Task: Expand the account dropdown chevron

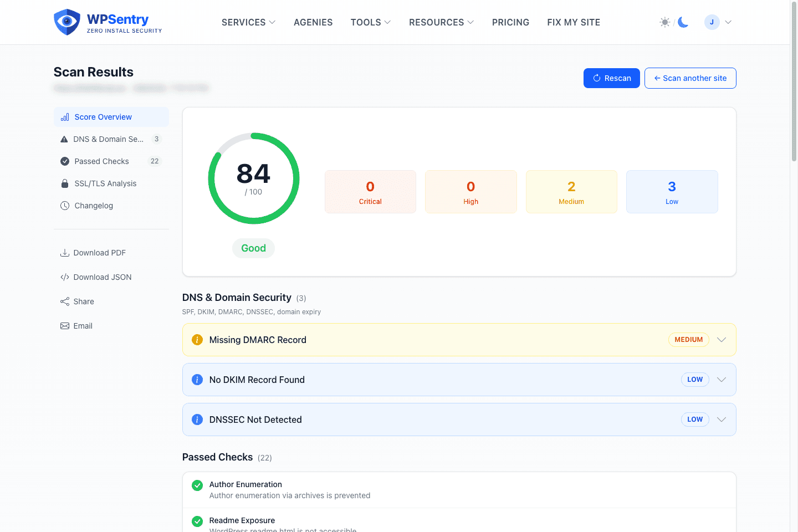Action: pos(728,22)
